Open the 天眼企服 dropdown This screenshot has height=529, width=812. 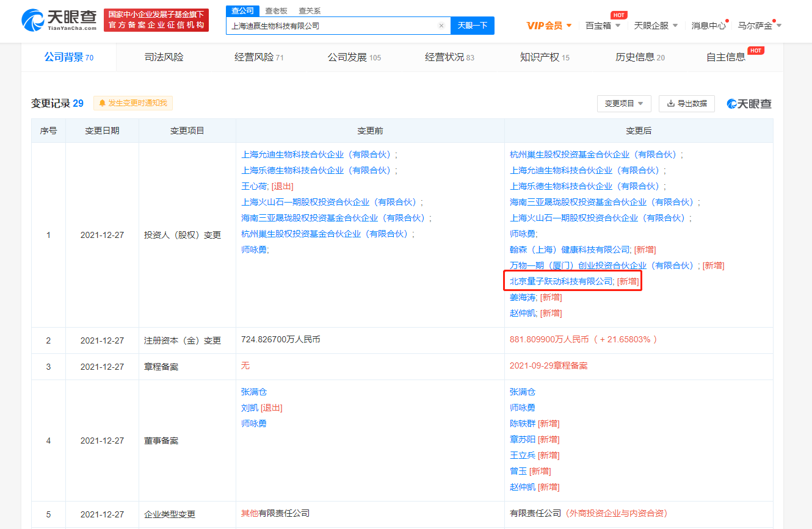pos(656,26)
